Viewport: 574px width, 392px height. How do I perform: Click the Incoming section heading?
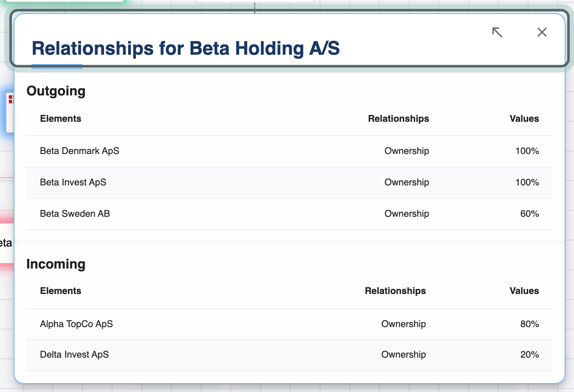56,264
